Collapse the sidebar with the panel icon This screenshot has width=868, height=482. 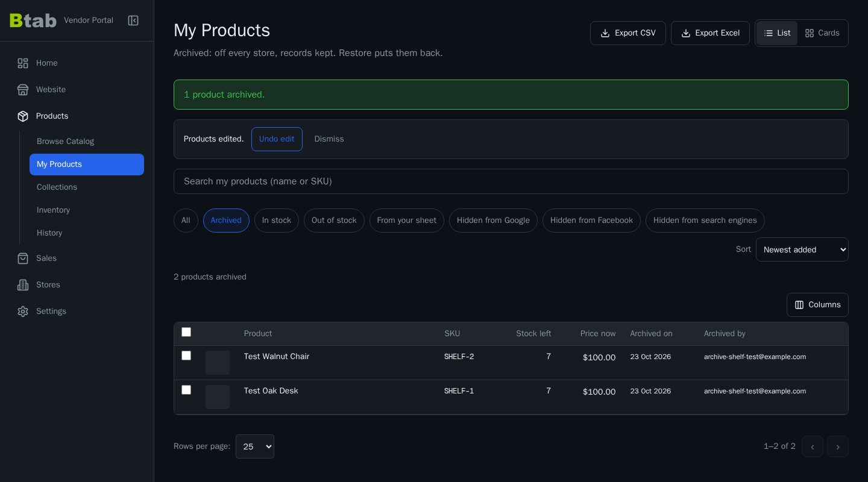(133, 20)
